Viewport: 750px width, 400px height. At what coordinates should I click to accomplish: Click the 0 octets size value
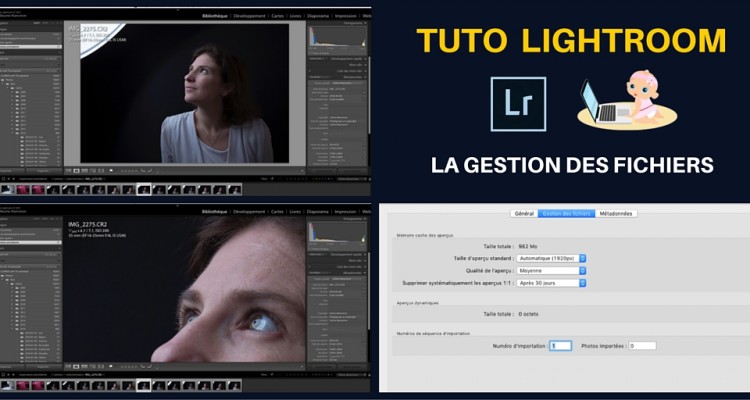(529, 314)
